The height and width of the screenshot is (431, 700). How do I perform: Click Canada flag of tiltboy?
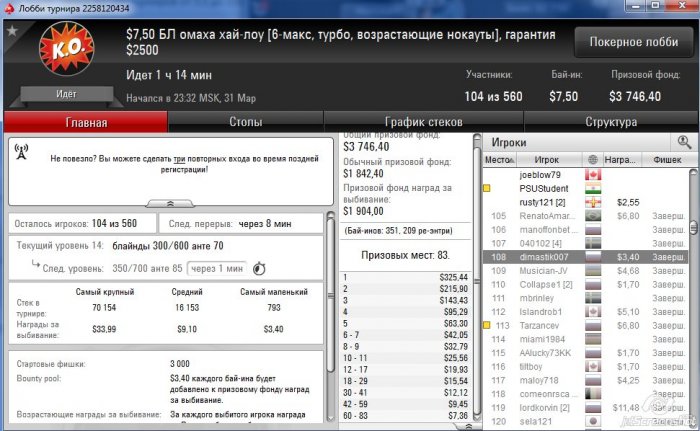[x=593, y=367]
